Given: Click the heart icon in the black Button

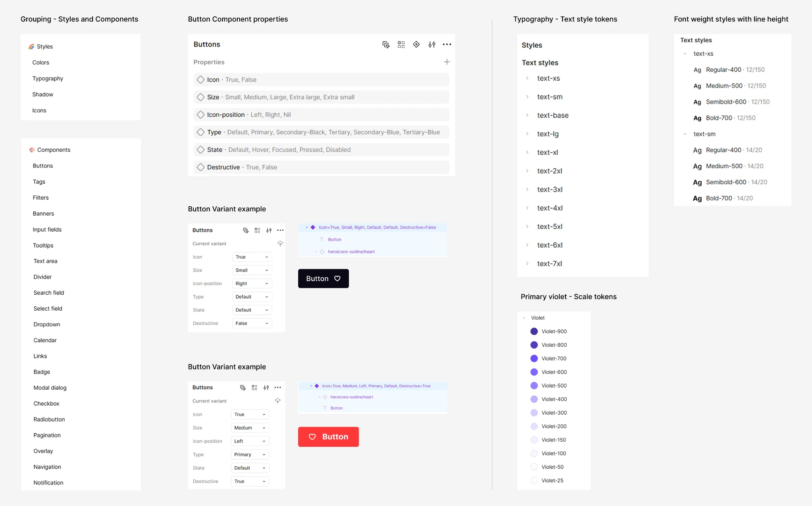Looking at the screenshot, I should (337, 279).
